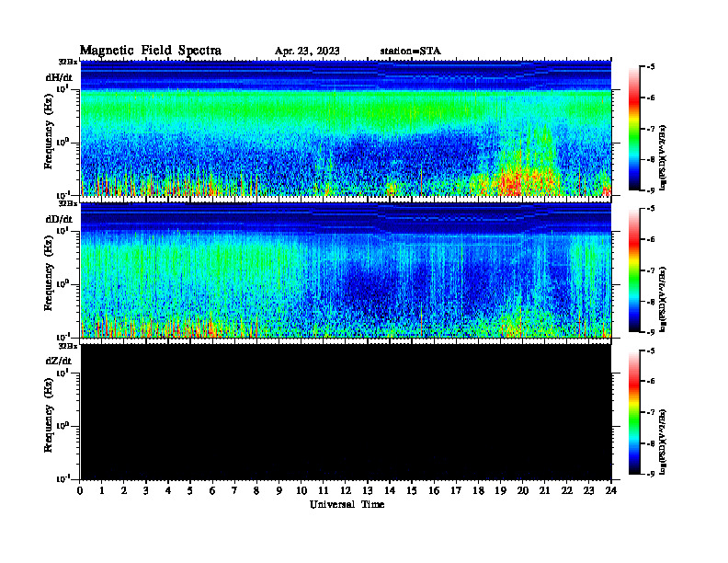Click the dD/dt spectrogram plot area

tap(346, 270)
